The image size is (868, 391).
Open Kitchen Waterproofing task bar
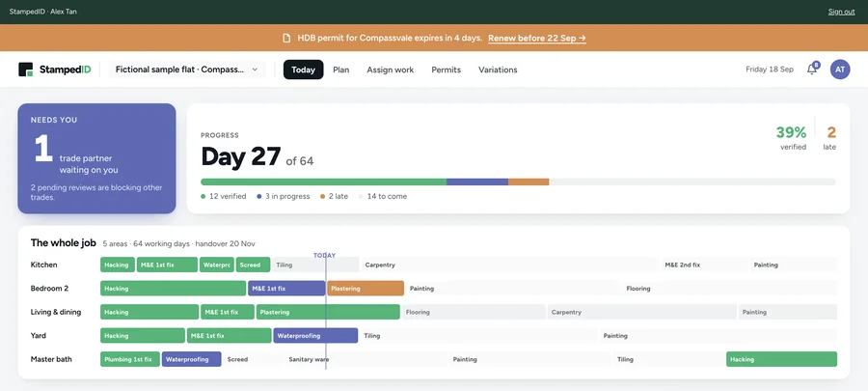pos(217,265)
